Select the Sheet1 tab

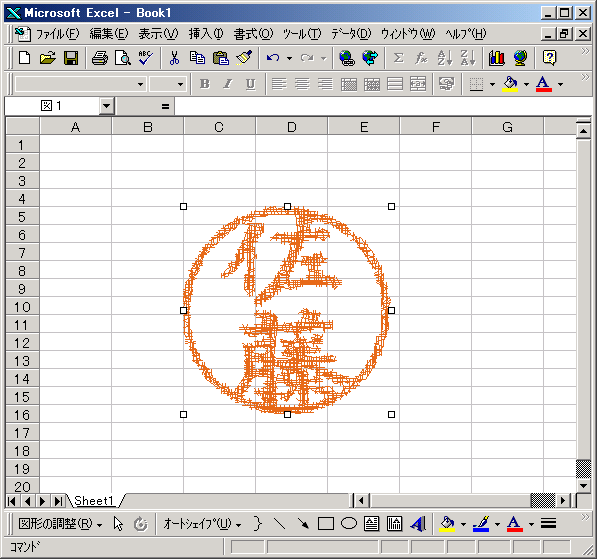click(x=94, y=501)
